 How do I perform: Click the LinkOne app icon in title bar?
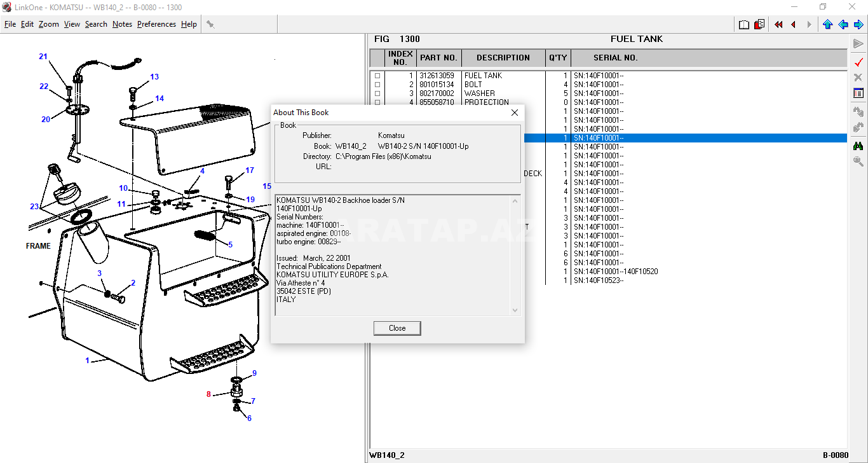point(7,7)
